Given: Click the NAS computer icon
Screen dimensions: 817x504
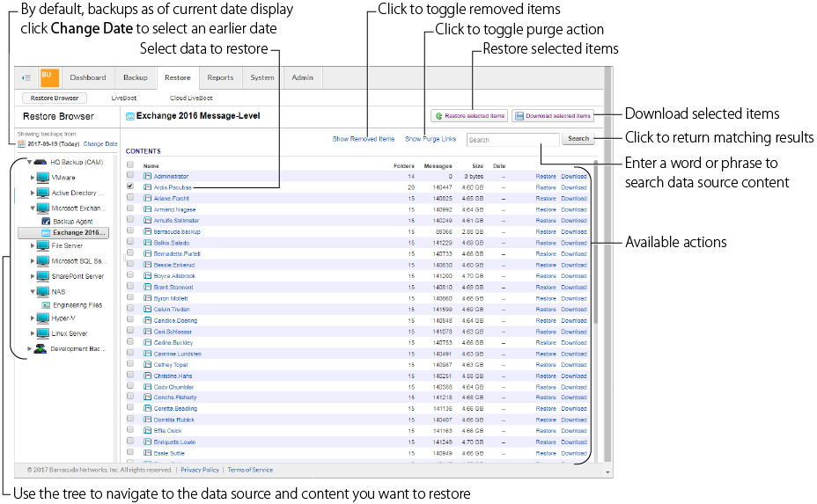Looking at the screenshot, I should (x=43, y=291).
